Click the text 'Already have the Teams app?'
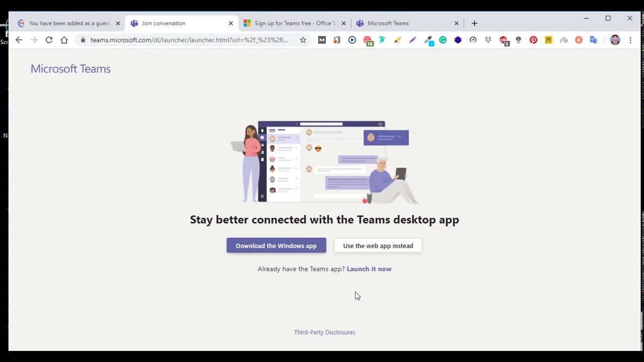The height and width of the screenshot is (362, 644). [x=301, y=268]
